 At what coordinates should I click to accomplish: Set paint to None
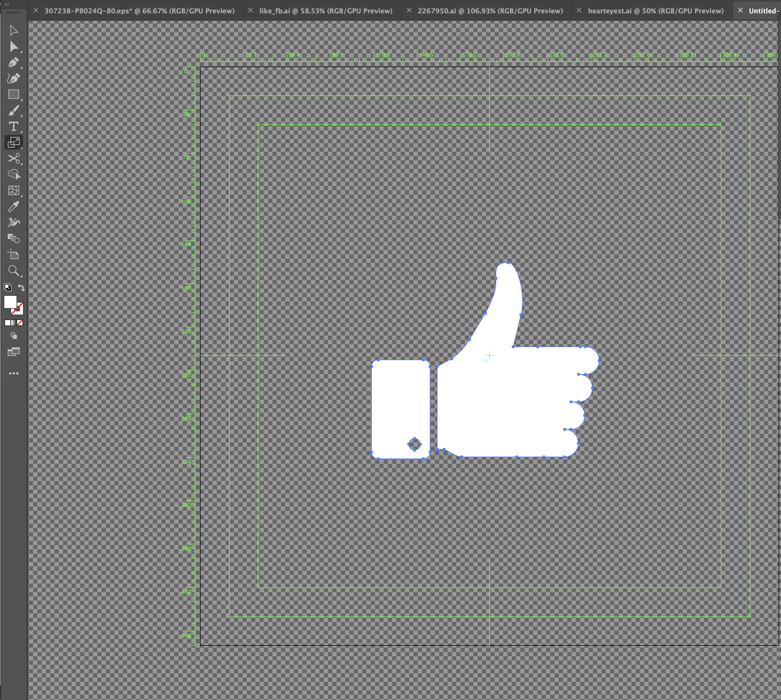[20, 323]
